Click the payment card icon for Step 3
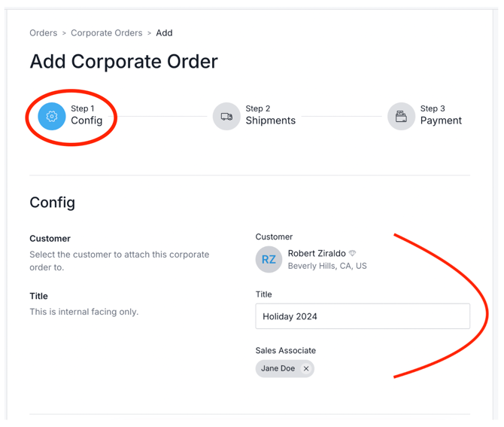 click(401, 117)
